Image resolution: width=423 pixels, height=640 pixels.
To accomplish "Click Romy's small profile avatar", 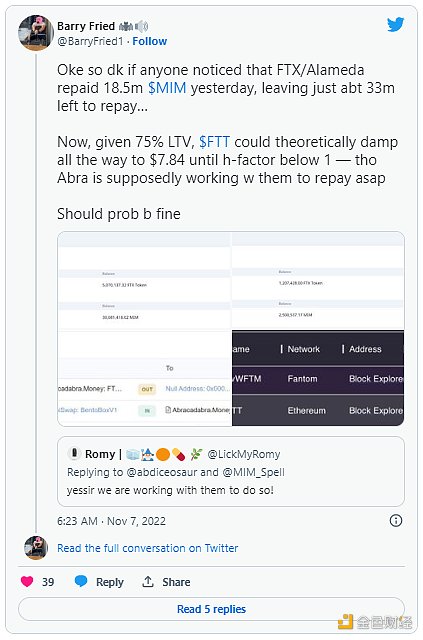I will pyautogui.click(x=74, y=453).
